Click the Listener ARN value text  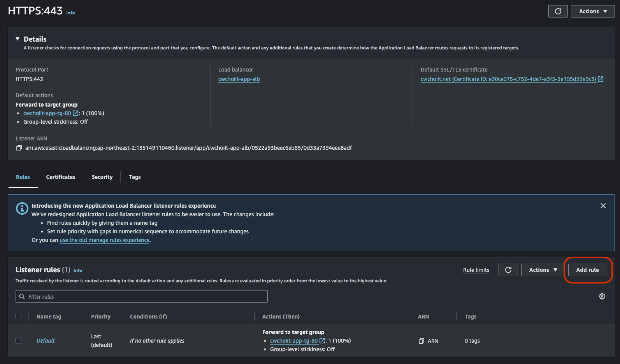click(x=188, y=148)
